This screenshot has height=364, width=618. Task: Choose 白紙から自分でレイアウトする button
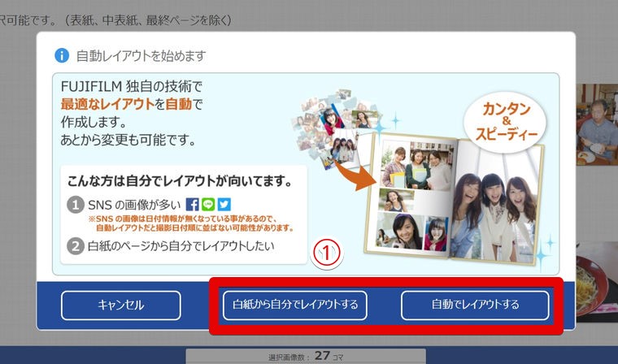tap(295, 305)
